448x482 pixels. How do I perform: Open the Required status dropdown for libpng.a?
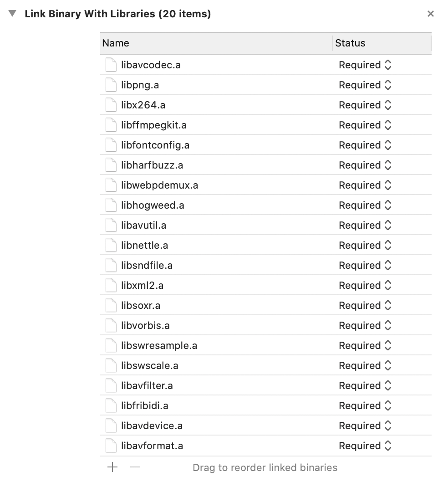[365, 85]
